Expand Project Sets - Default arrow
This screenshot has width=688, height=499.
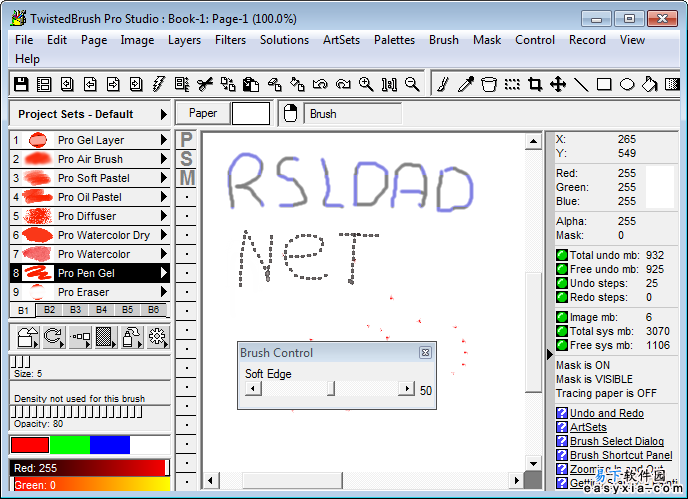[163, 114]
